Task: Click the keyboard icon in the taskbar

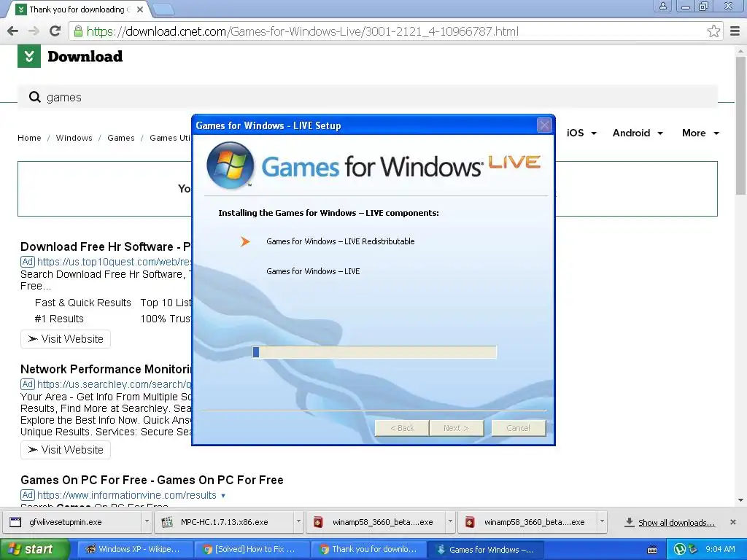Action: 652,550
